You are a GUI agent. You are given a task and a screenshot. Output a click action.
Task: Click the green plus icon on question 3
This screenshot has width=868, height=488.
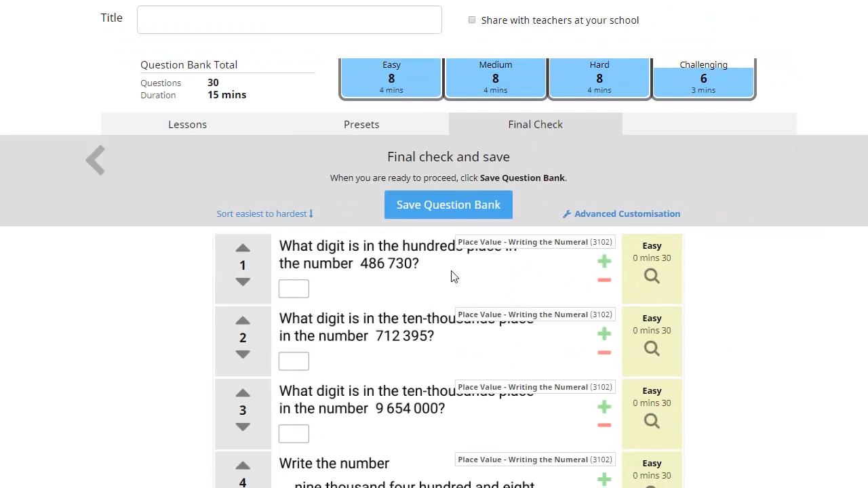pyautogui.click(x=604, y=407)
